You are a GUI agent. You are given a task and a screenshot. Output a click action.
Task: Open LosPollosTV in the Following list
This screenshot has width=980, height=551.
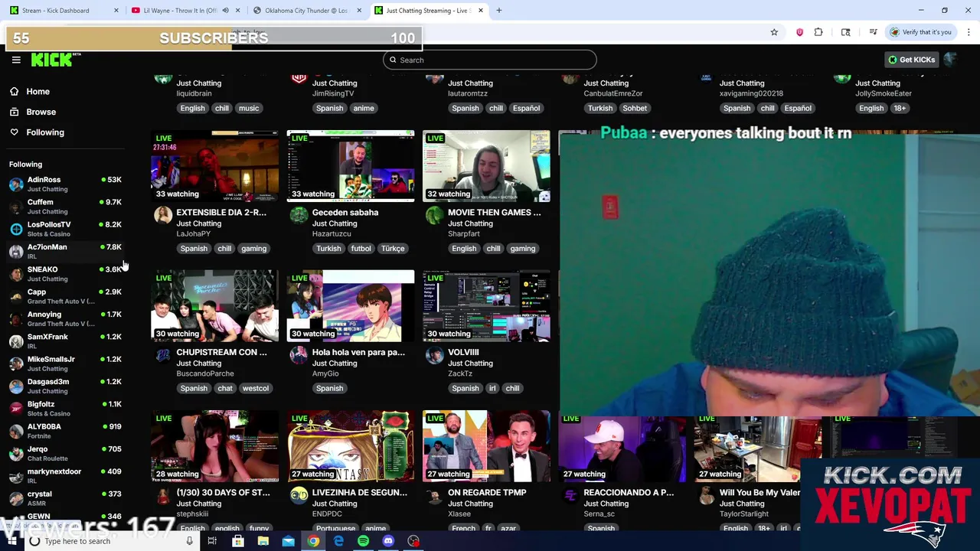(65, 229)
